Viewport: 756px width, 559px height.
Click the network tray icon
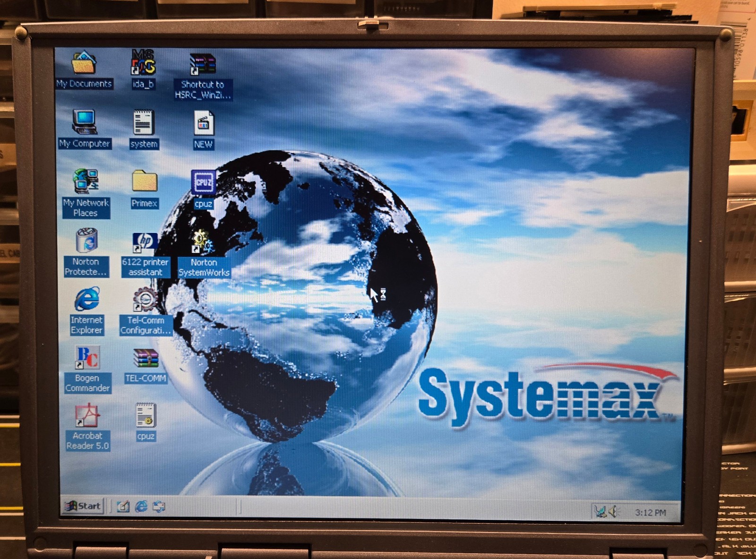[x=601, y=512]
